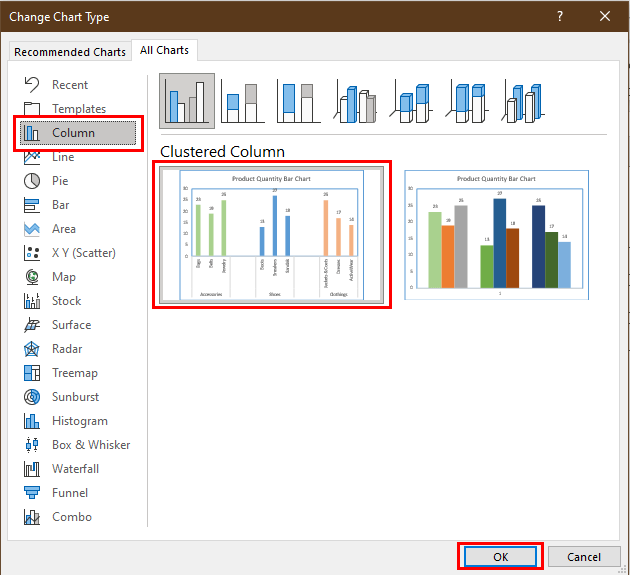Select the Column chart category

pyautogui.click(x=78, y=133)
